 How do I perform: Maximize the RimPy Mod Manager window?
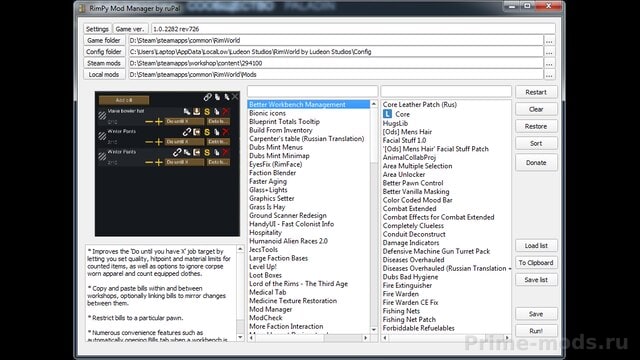(527, 6)
